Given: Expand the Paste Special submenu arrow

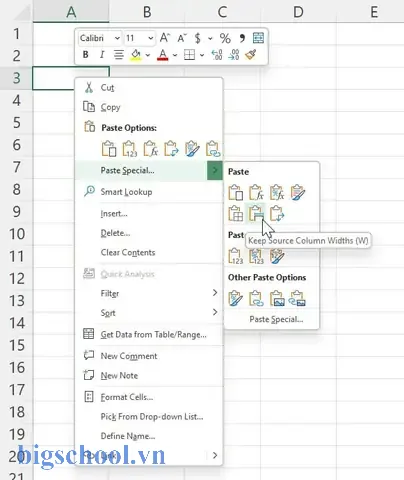Looking at the screenshot, I should [215, 170].
